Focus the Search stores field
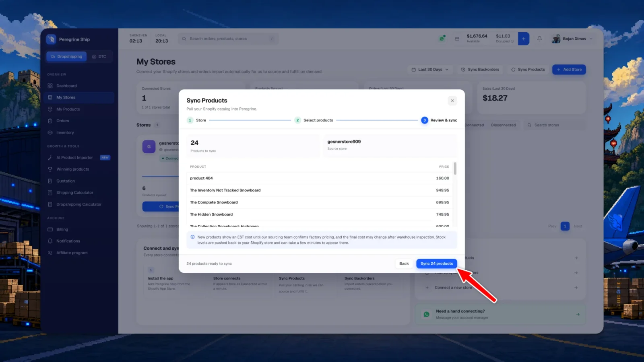644x362 pixels. click(x=555, y=125)
